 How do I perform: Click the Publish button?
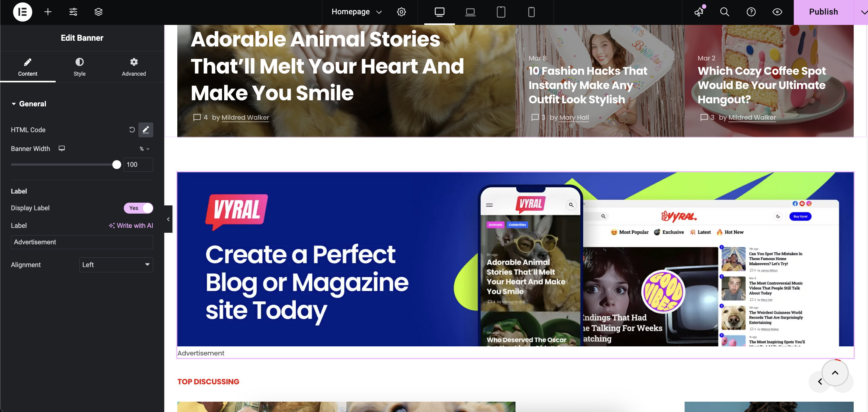(x=823, y=12)
